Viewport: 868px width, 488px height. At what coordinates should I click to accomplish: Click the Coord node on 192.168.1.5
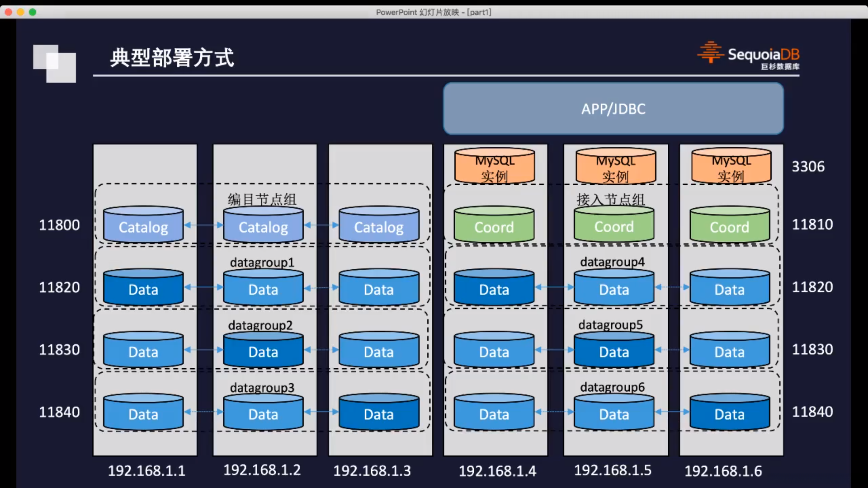(x=613, y=225)
